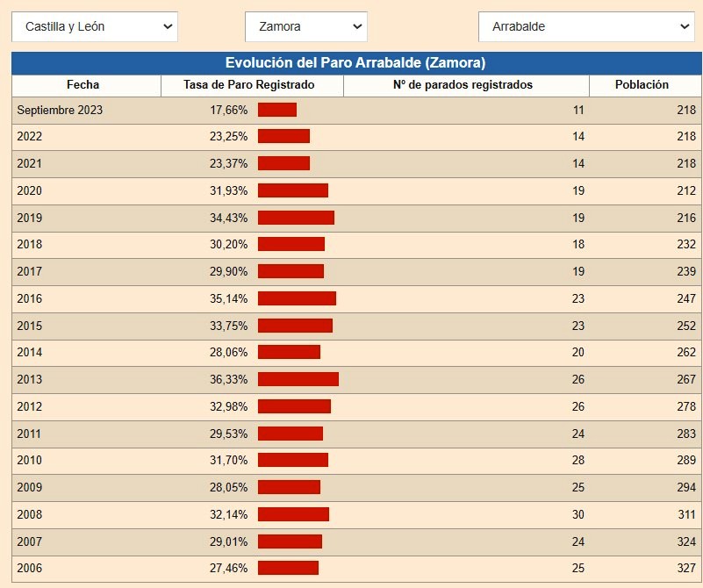The width and height of the screenshot is (703, 588).
Task: Open the Castilla y León region dropdown
Action: click(95, 26)
